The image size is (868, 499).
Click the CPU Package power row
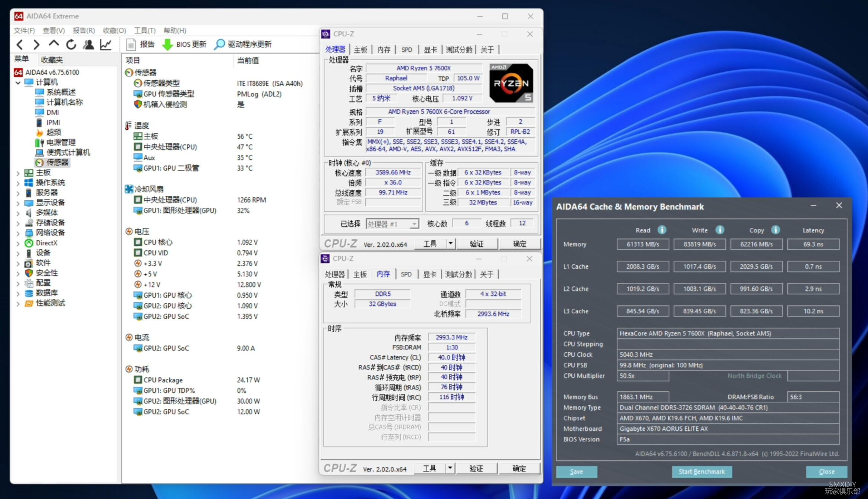pyautogui.click(x=197, y=380)
